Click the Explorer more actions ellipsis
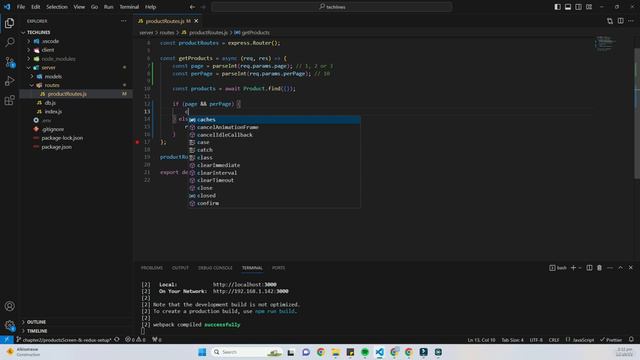Viewport: 640px width, 360px height. coord(123,21)
